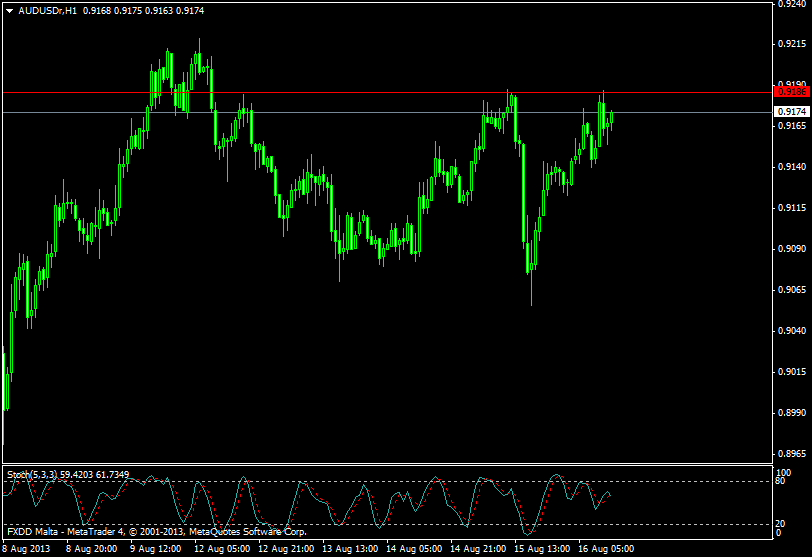Click the red 0.9186 price label
Viewport: 812px width, 557px height.
(791, 92)
